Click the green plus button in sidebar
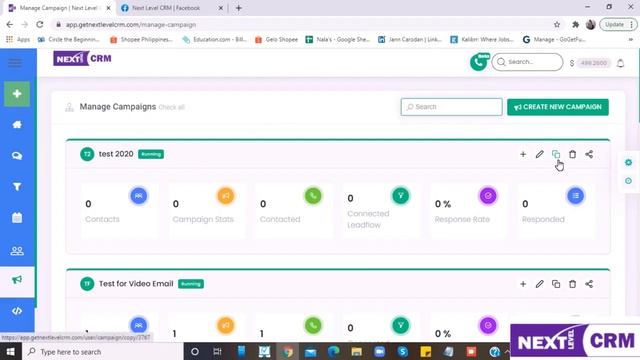The width and height of the screenshot is (640, 360). click(x=17, y=94)
